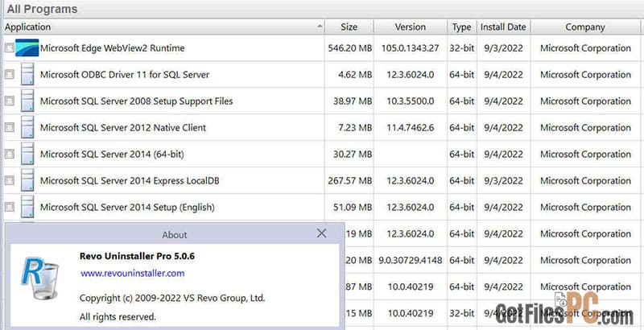Click version 10.3.5500.0 cell
The width and height of the screenshot is (644, 330).
pos(411,101)
